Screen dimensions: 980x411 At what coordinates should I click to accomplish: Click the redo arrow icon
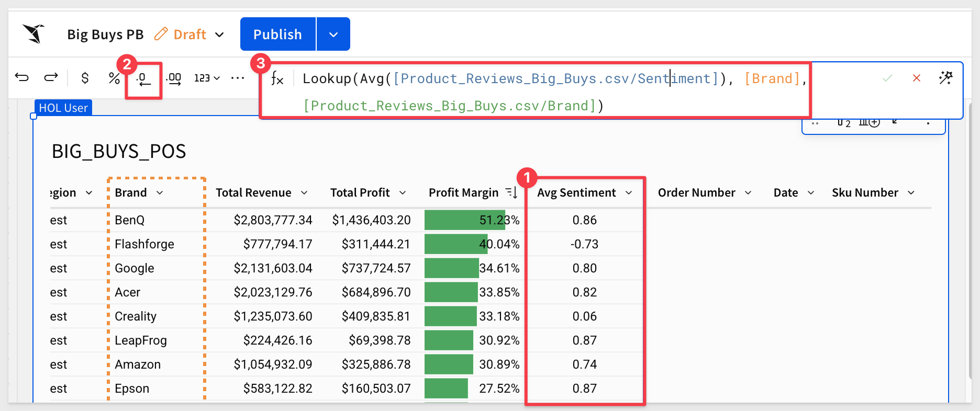click(x=51, y=78)
